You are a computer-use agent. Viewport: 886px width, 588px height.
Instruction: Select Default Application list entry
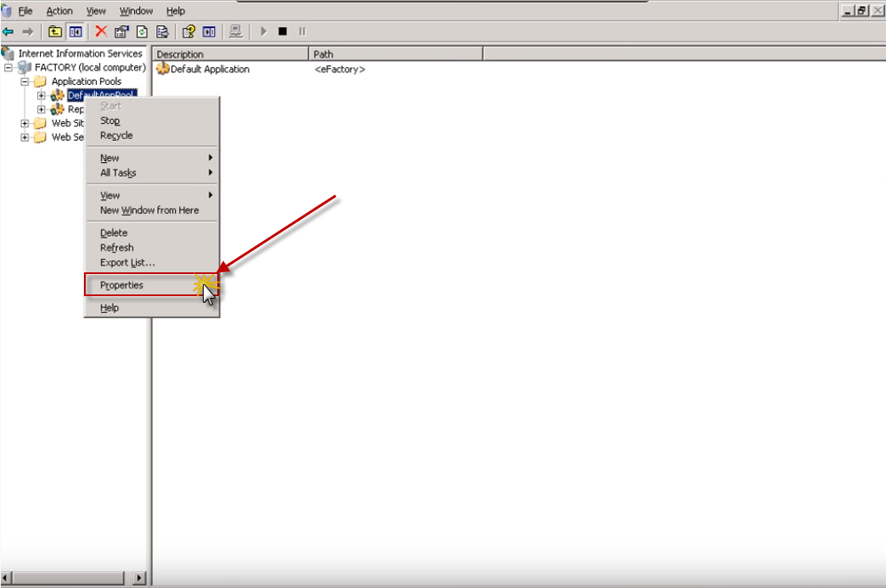click(x=209, y=69)
